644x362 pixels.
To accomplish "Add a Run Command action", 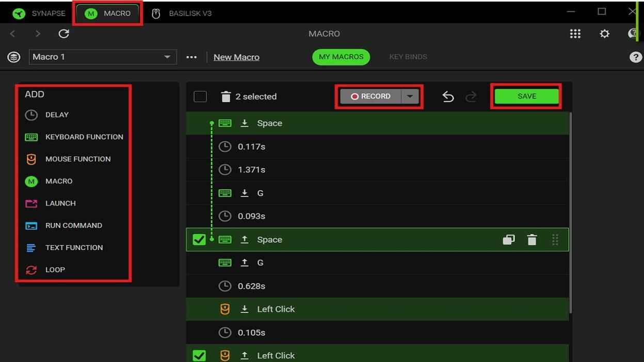I will [63, 226].
